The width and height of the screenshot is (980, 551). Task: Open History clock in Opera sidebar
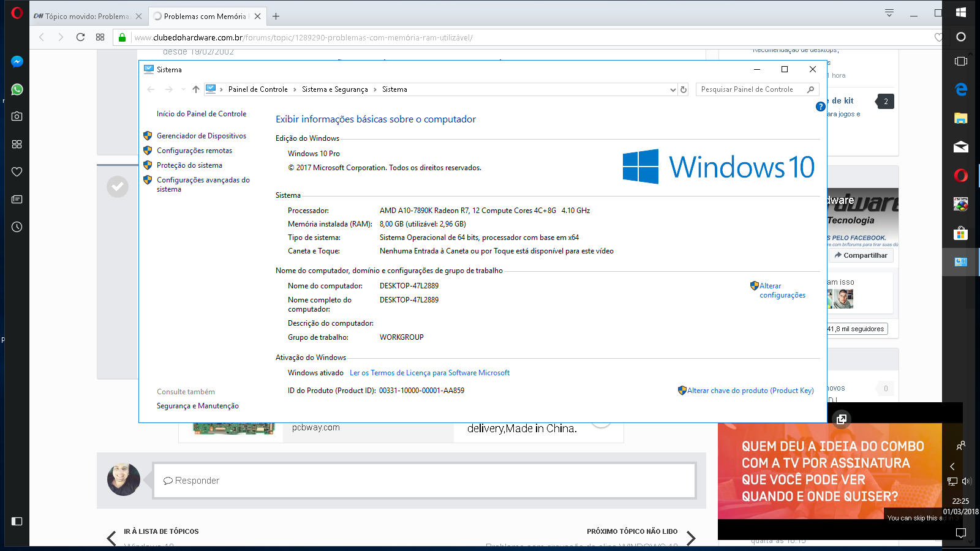(x=17, y=227)
